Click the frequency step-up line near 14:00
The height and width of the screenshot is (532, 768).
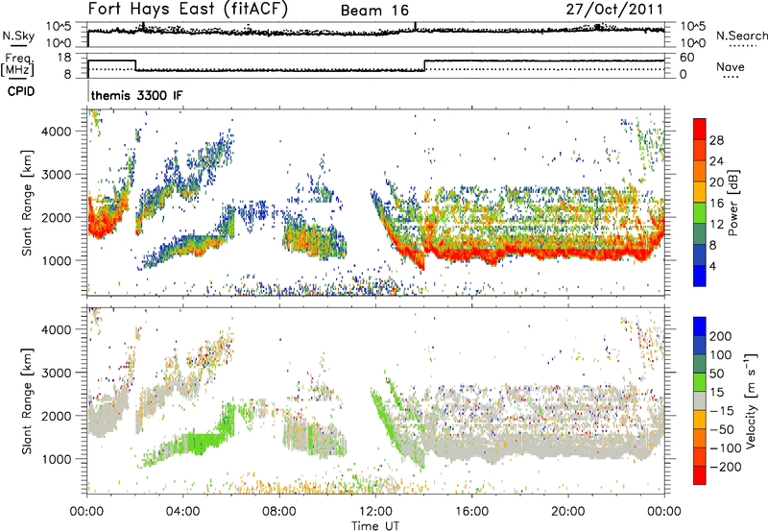(x=424, y=65)
